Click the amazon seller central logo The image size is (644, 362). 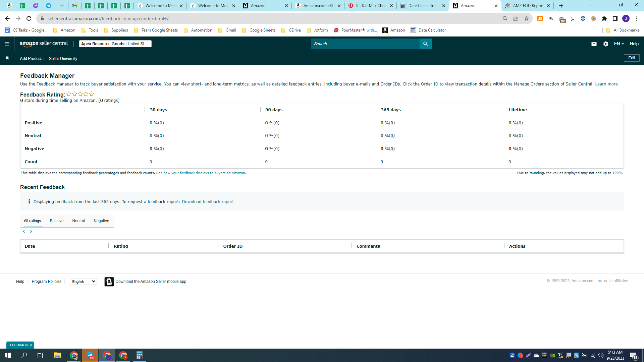coord(44,44)
